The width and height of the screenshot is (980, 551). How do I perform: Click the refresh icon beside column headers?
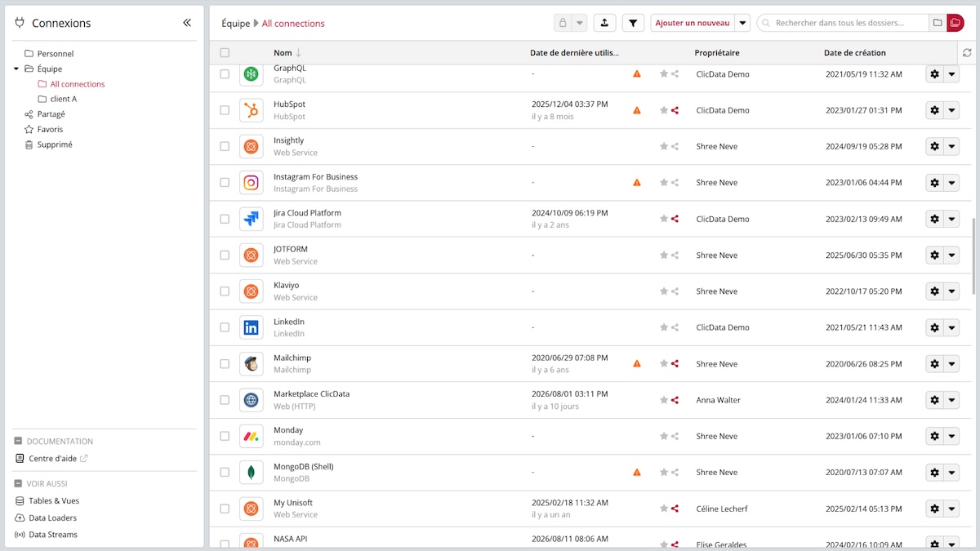tap(967, 53)
